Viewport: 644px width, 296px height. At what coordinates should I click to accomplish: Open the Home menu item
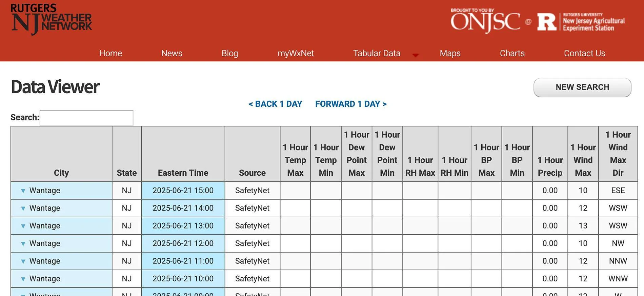[110, 53]
